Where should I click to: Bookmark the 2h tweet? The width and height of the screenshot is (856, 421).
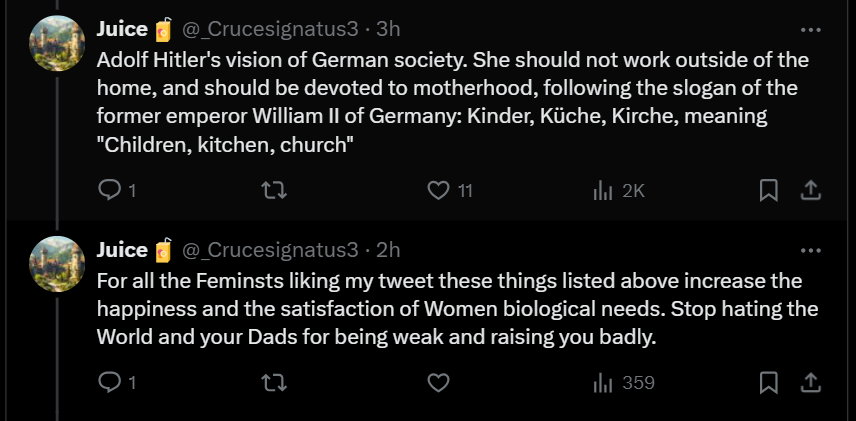769,383
